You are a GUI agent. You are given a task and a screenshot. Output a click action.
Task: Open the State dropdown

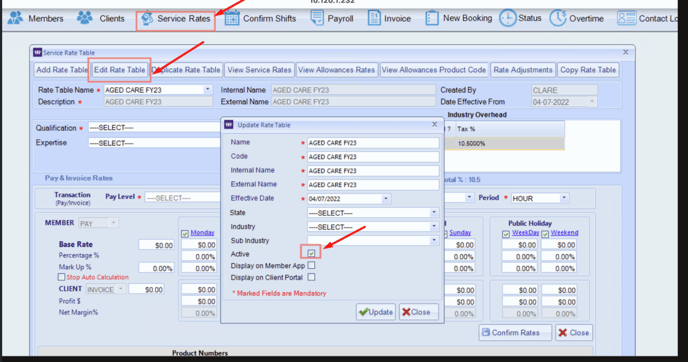pos(434,213)
